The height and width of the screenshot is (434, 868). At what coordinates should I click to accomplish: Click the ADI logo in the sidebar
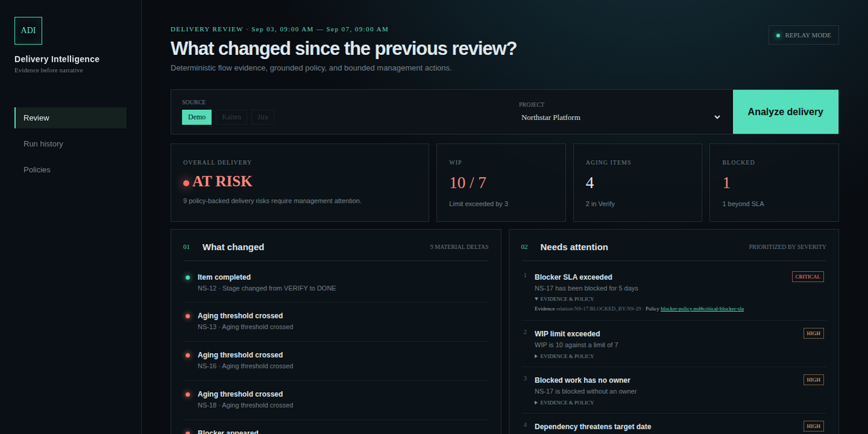28,31
